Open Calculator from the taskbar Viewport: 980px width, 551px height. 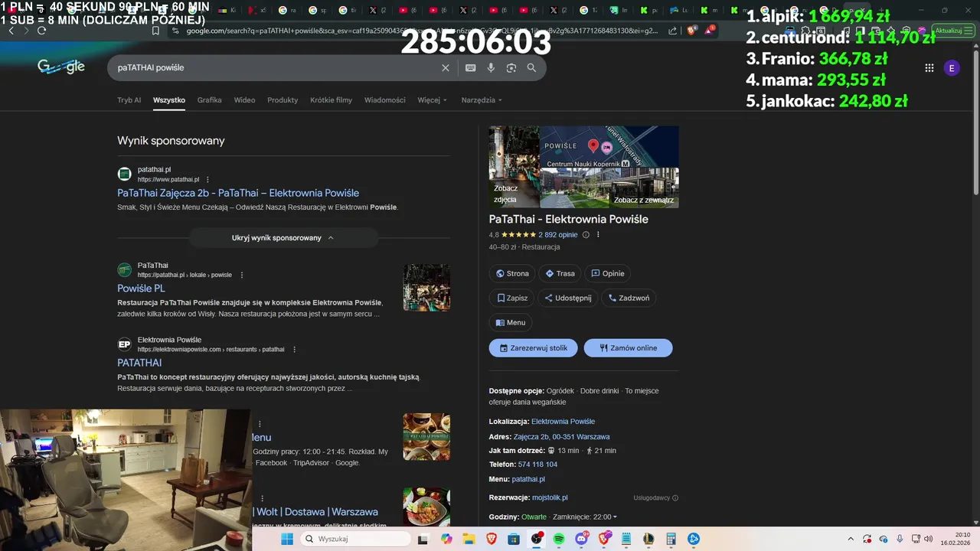coord(671,539)
